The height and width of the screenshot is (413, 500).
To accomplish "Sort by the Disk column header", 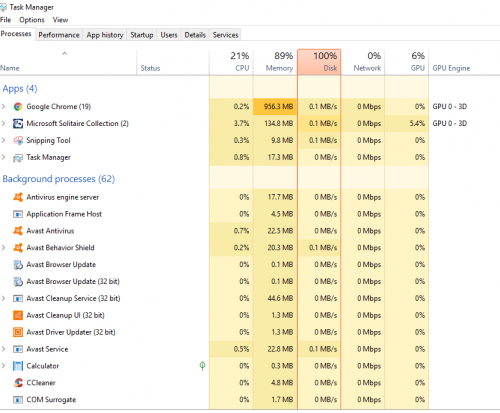I will (x=319, y=62).
